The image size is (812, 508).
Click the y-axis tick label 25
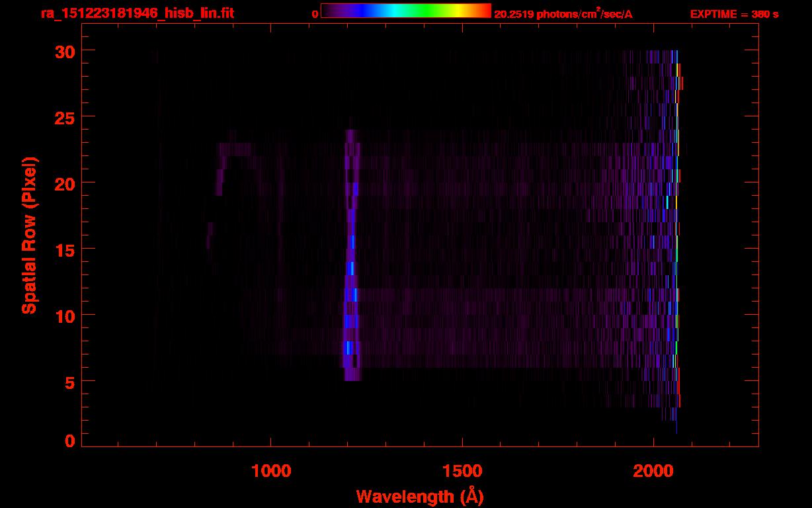[64, 117]
